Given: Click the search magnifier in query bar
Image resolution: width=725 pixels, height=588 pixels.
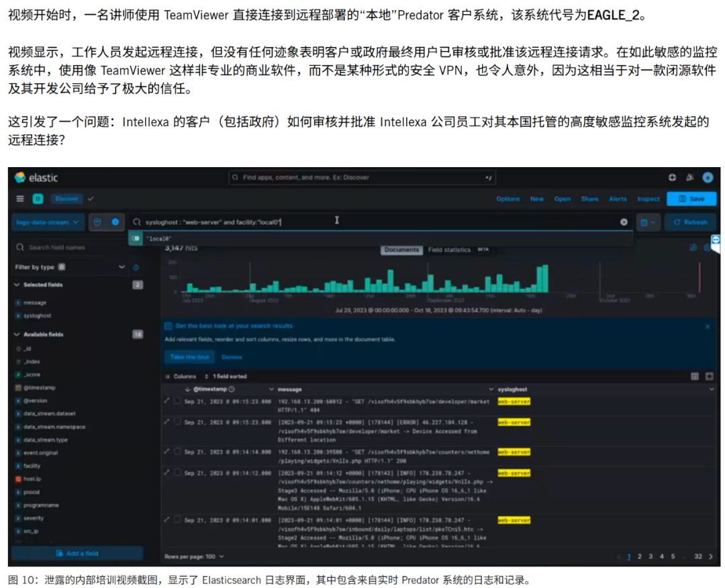Looking at the screenshot, I should (x=137, y=222).
